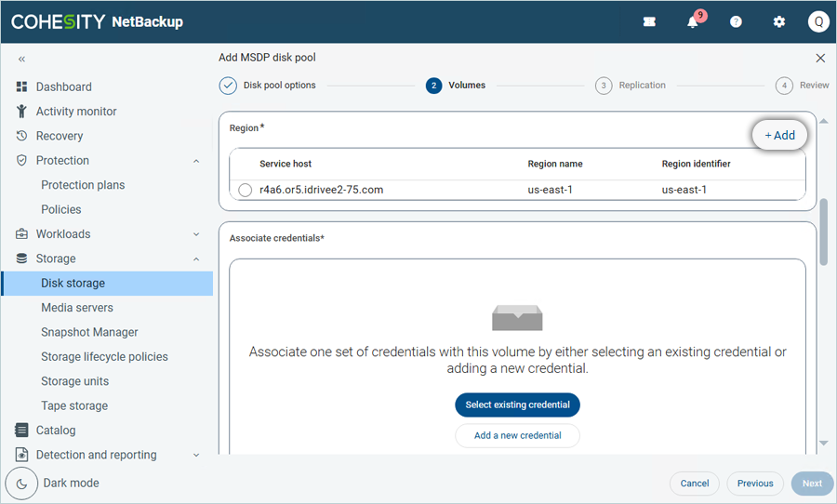
Task: Close the Add MSDP disk pool dialog
Action: click(820, 58)
